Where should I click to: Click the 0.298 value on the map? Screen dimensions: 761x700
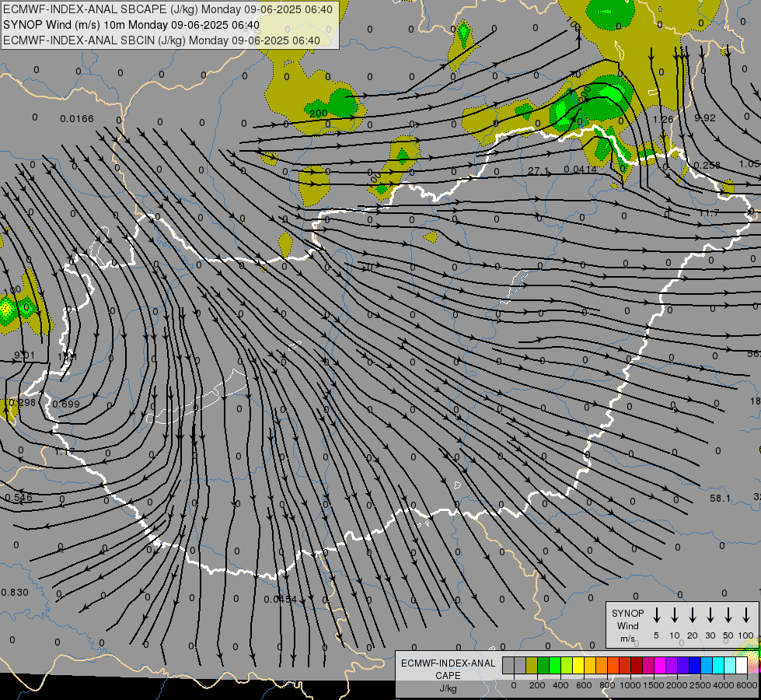23,403
